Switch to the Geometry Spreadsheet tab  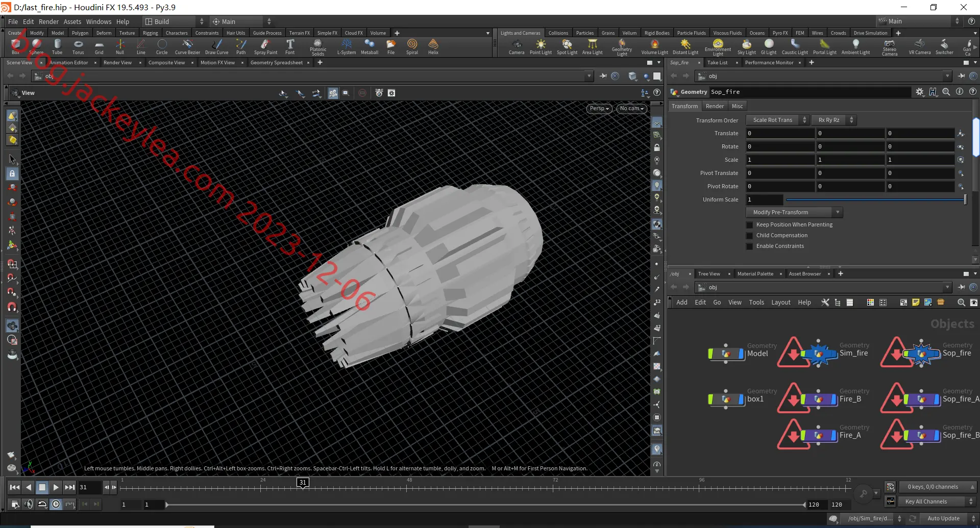click(x=276, y=63)
